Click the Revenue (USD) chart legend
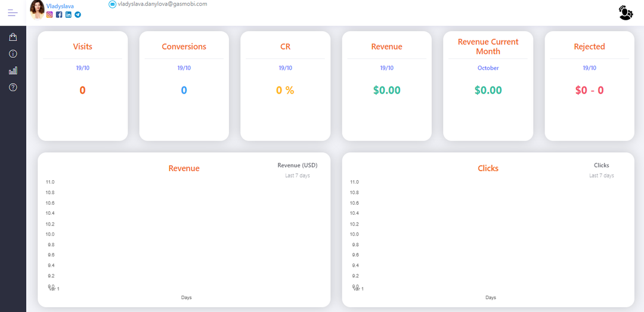The height and width of the screenshot is (312, 644). coord(298,165)
